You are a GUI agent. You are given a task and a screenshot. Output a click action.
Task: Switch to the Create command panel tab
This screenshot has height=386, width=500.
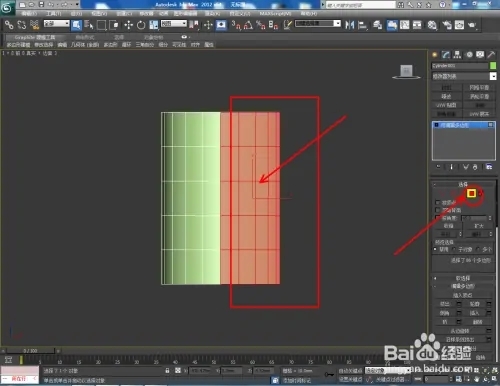tap(435, 55)
